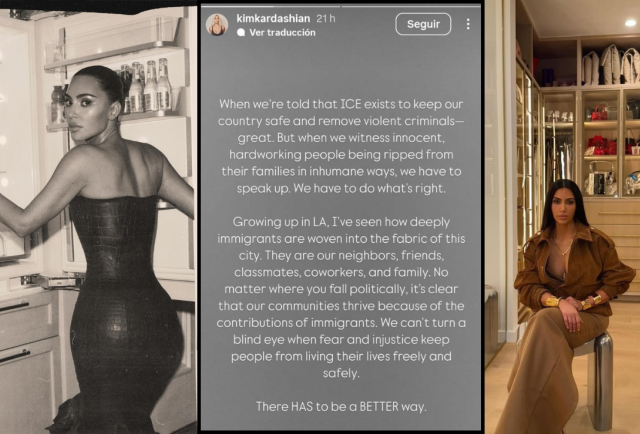Viewport: 640px width, 434px height.
Task: Follow the account with the Seguir button
Action: click(423, 24)
